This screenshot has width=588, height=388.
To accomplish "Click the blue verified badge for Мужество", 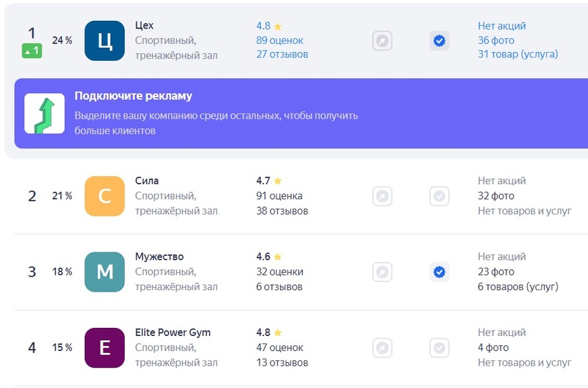I will click(439, 272).
